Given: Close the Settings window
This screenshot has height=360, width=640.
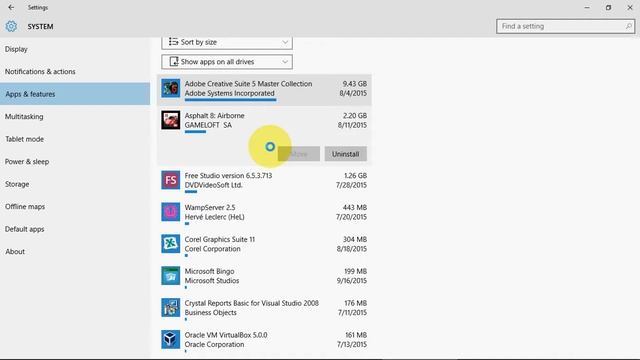Looking at the screenshot, I should 630,7.
